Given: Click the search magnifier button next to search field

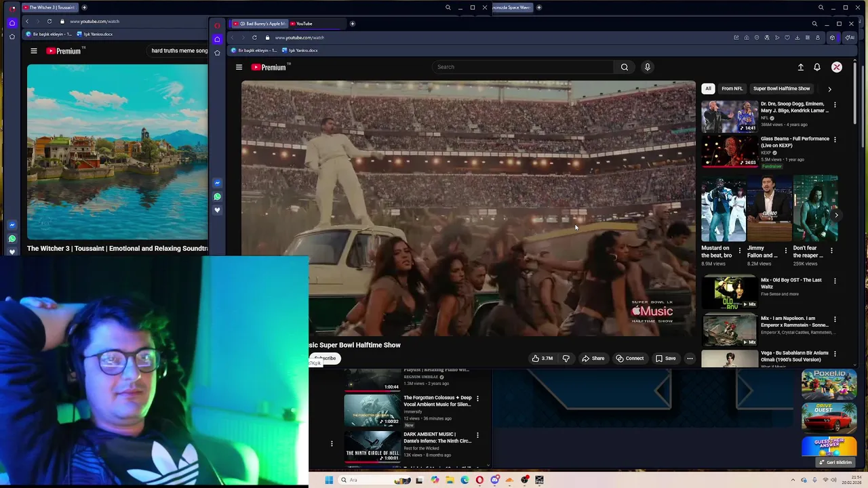Looking at the screenshot, I should (625, 67).
